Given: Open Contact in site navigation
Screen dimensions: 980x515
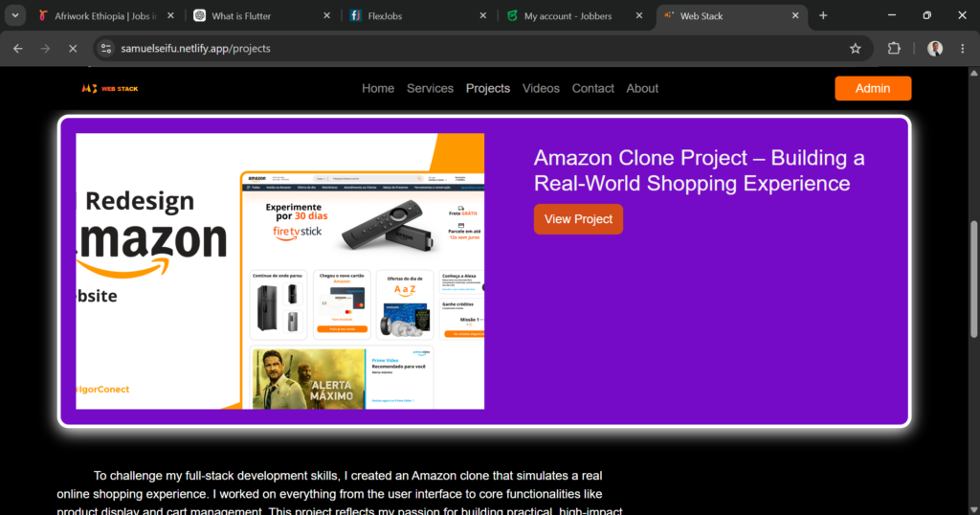Looking at the screenshot, I should coord(593,89).
